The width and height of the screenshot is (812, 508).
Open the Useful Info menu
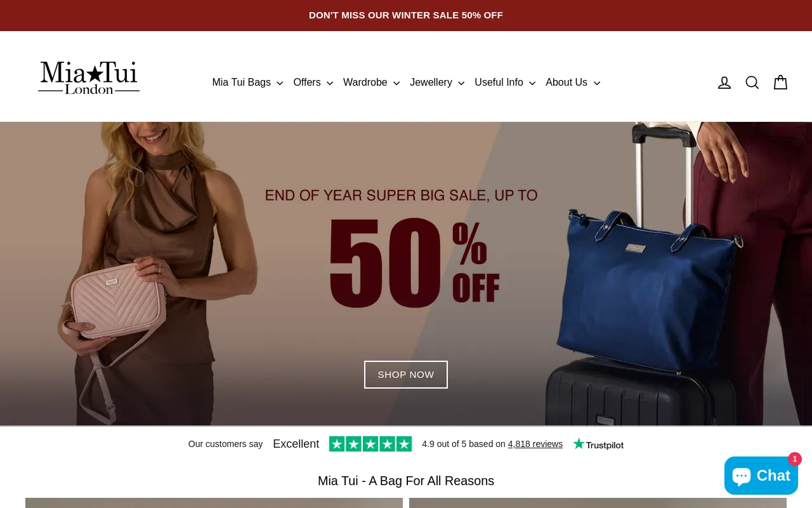tap(505, 83)
